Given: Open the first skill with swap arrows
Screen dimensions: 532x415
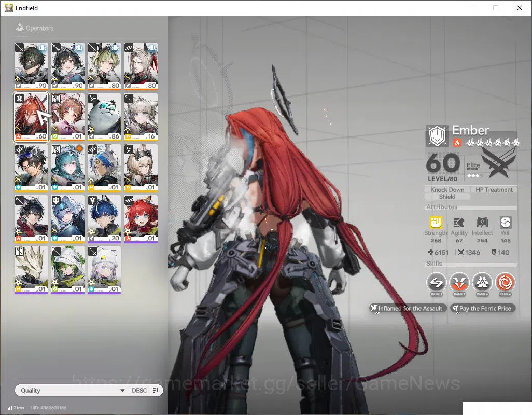Looking at the screenshot, I should click(436, 283).
